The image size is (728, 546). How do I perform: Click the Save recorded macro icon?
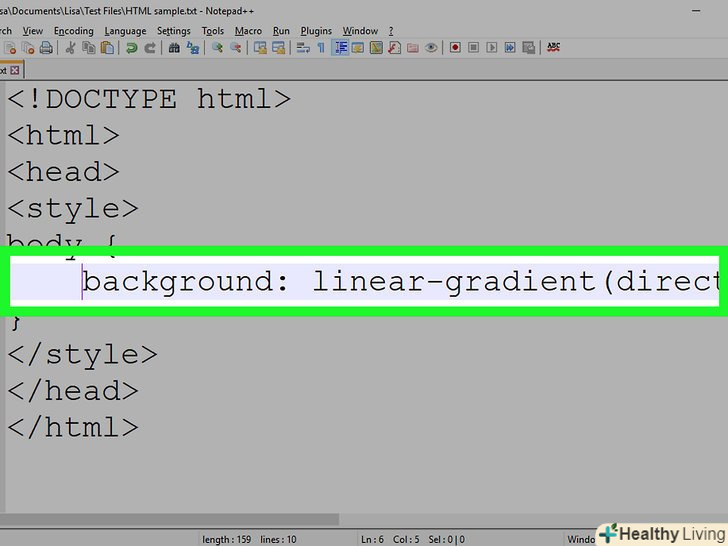point(528,47)
